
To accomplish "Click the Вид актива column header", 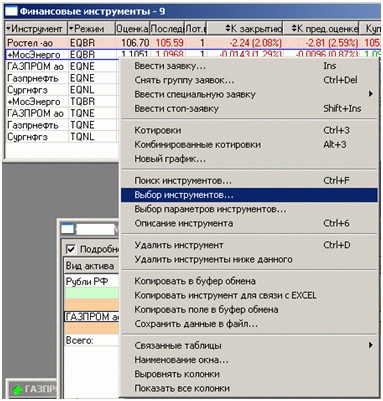I will coord(91,266).
